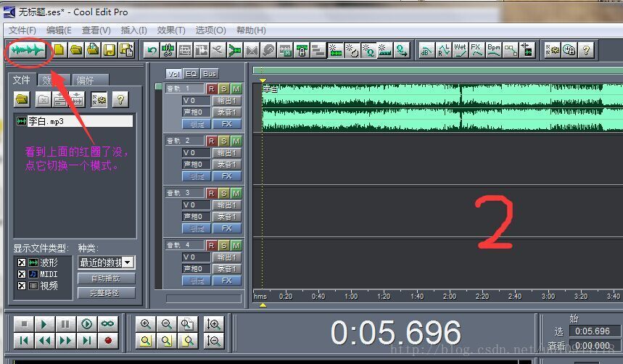Image resolution: width=623 pixels, height=364 pixels.
Task: Open the 选项(O) menu
Action: tap(210, 30)
